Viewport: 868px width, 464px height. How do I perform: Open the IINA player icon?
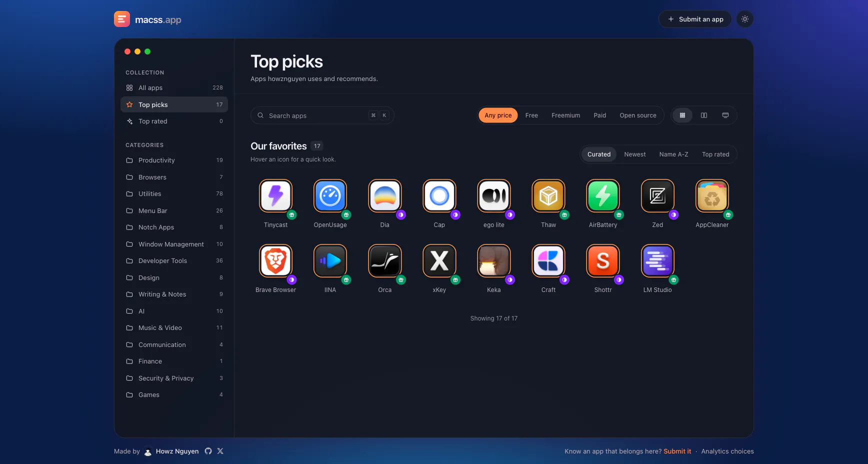coord(330,260)
